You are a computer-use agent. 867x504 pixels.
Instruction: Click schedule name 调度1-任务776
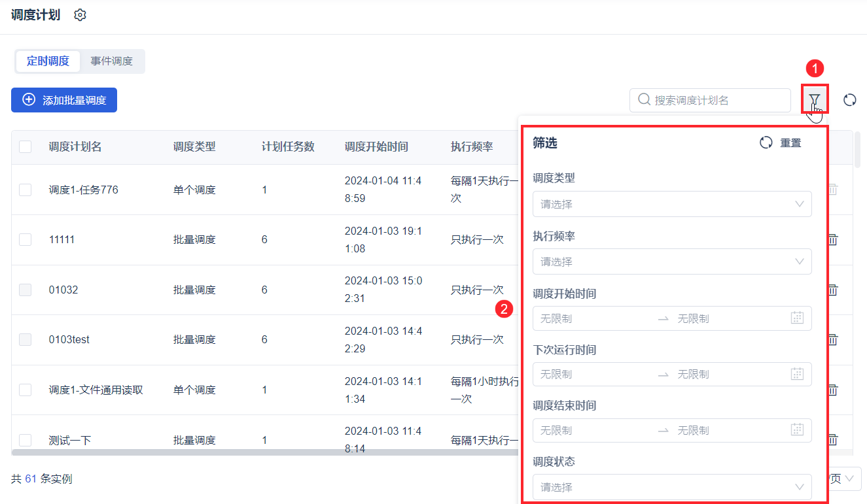tap(84, 190)
